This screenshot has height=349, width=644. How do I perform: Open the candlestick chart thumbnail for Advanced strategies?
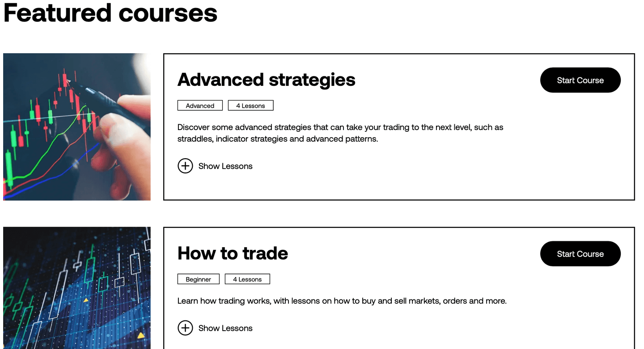(77, 126)
